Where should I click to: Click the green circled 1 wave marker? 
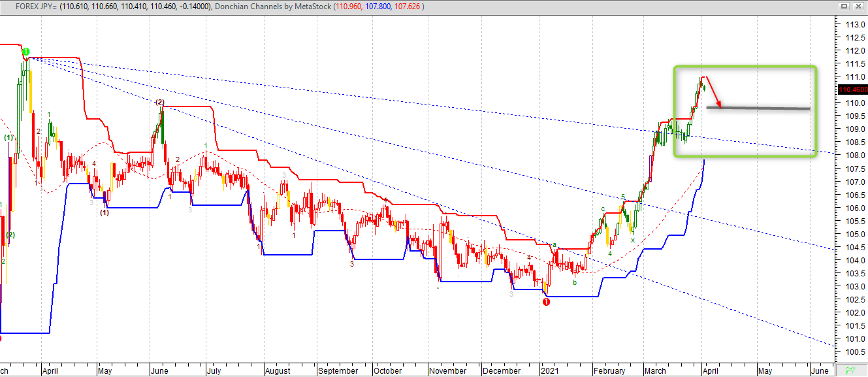[25, 52]
